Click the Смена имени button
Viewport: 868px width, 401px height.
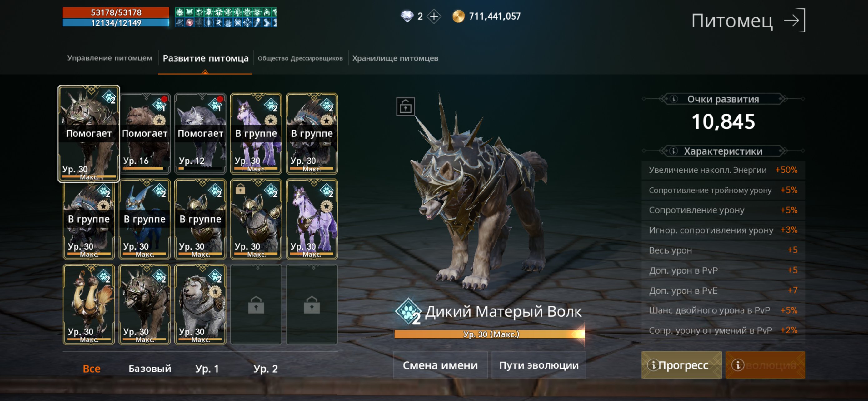tap(440, 365)
